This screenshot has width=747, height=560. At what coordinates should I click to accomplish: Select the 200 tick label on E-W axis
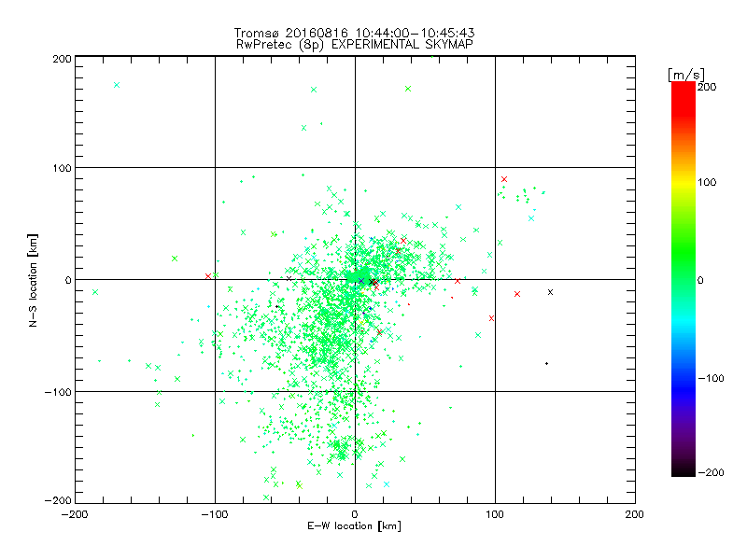[635, 515]
